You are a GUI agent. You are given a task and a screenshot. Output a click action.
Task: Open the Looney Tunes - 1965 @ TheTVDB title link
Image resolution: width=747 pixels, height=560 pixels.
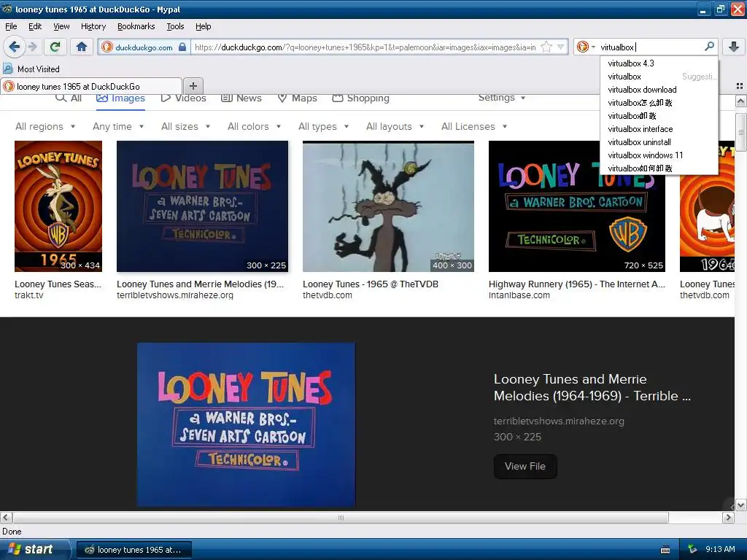(371, 284)
